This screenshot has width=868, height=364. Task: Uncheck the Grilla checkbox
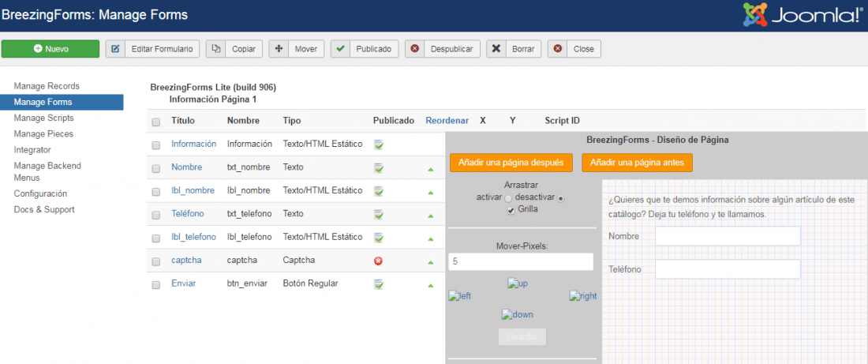pos(511,210)
